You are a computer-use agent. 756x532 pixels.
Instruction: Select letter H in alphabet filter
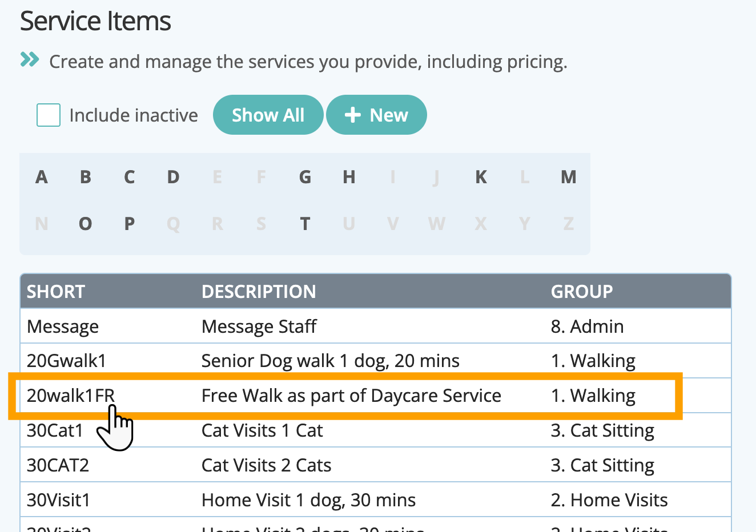[x=349, y=178]
